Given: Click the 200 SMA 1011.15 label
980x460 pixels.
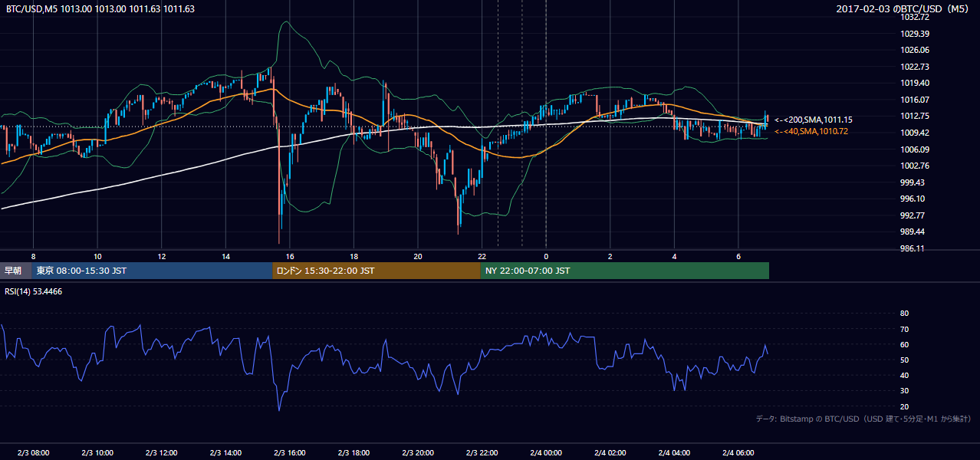Looking at the screenshot, I should tap(813, 120).
